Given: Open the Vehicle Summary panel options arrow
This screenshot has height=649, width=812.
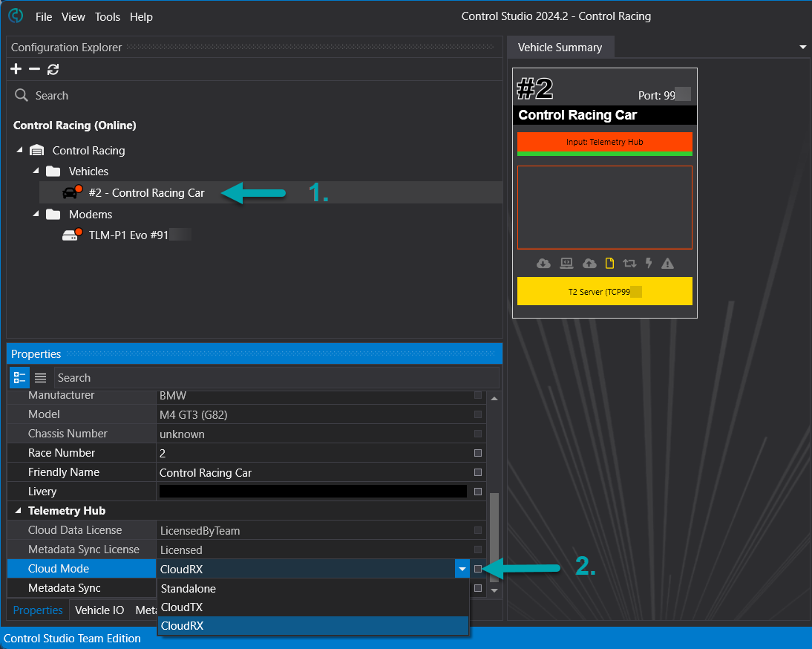Looking at the screenshot, I should 802,47.
